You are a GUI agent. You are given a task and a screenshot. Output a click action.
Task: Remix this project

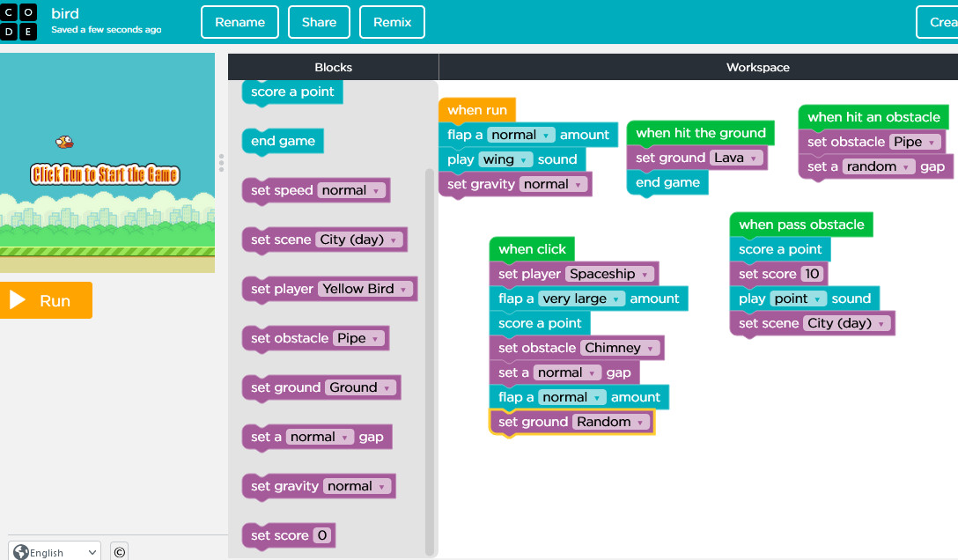pyautogui.click(x=392, y=22)
